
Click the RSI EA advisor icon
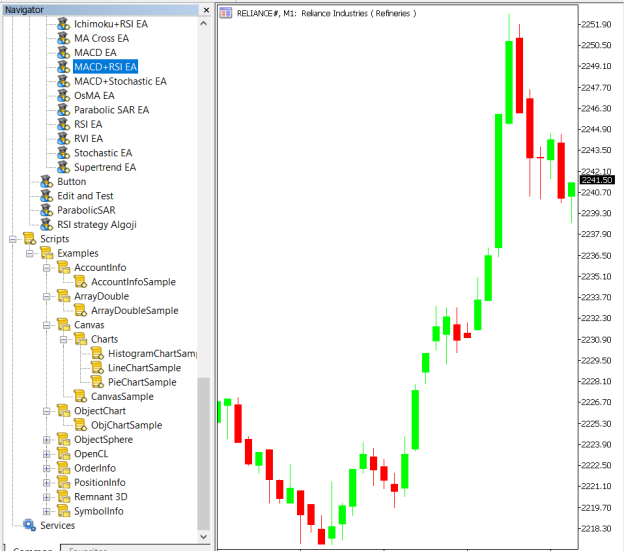[63, 124]
